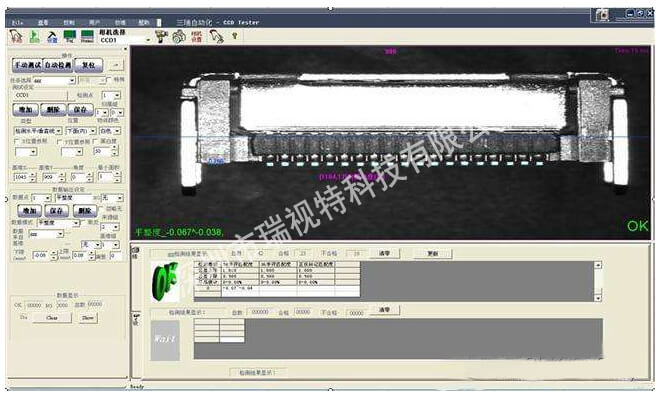Click the green Trig monitor icon
Viewport: 659px width, 397px height.
pos(70,37)
